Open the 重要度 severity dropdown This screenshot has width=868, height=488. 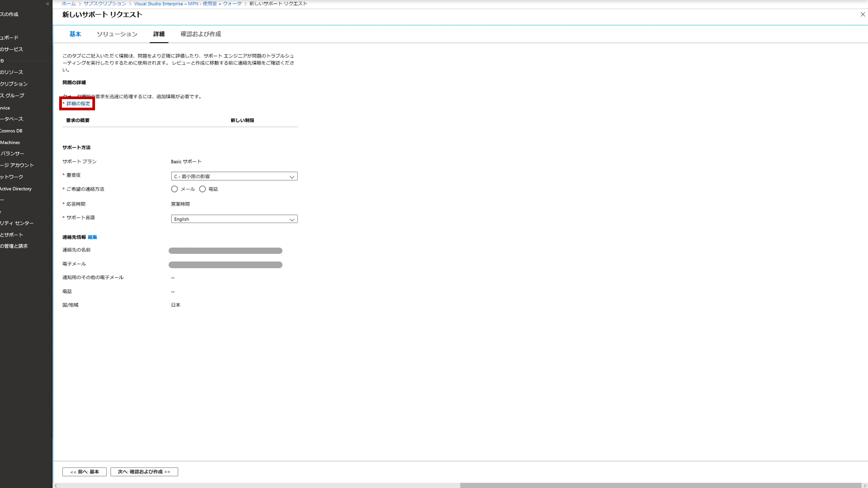tap(234, 176)
